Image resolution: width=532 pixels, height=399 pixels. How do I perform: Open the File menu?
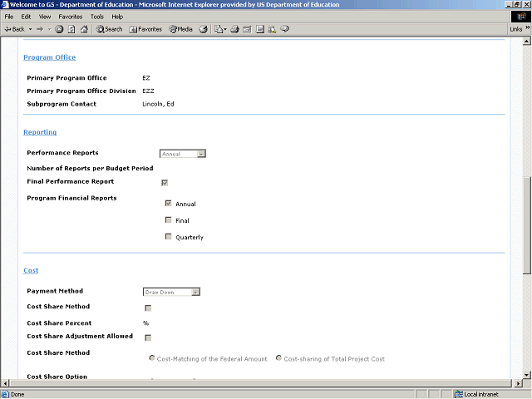click(9, 17)
